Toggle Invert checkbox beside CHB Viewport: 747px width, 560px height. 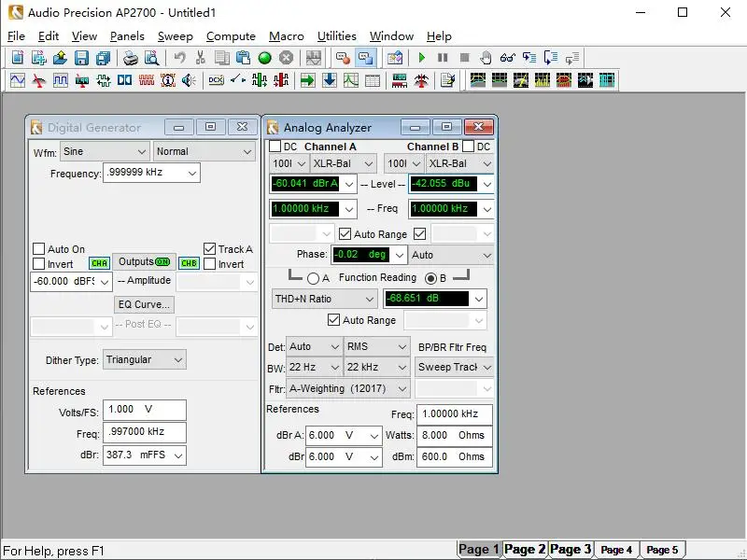click(x=209, y=264)
